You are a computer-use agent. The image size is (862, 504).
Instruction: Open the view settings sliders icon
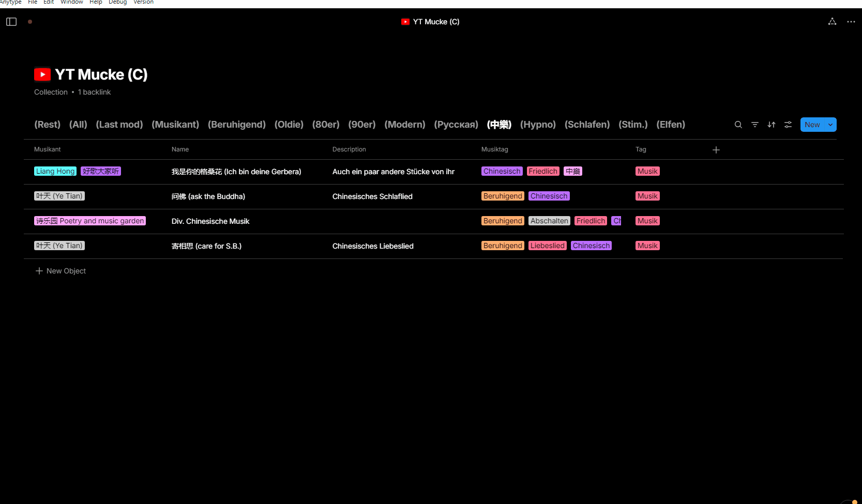click(788, 125)
